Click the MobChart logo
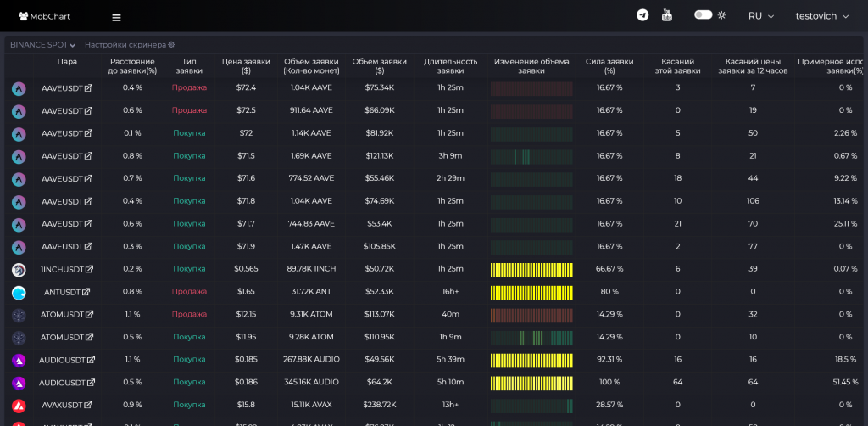Screen dimensions: 868x426 pos(44,17)
